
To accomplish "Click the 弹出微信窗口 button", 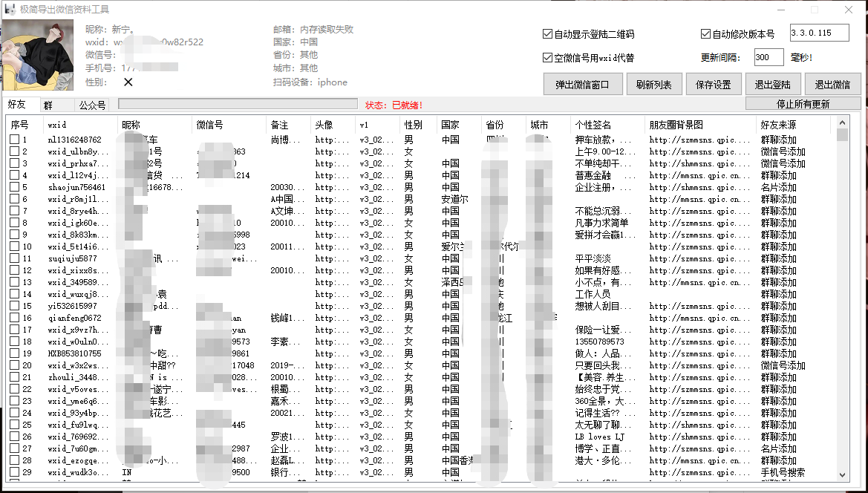I will (582, 85).
